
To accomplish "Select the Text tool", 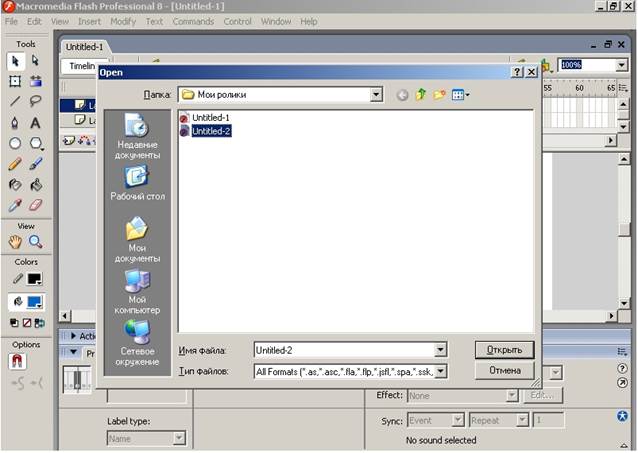I will click(36, 123).
